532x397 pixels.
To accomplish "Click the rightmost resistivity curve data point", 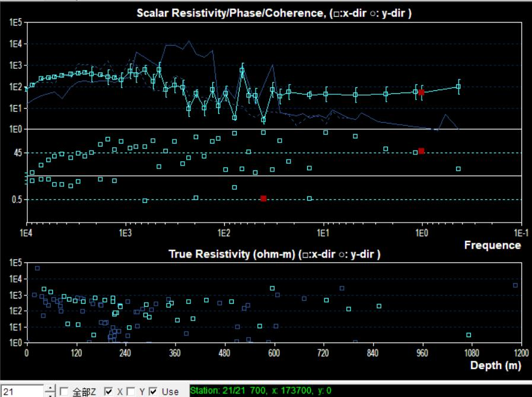I will point(458,87).
